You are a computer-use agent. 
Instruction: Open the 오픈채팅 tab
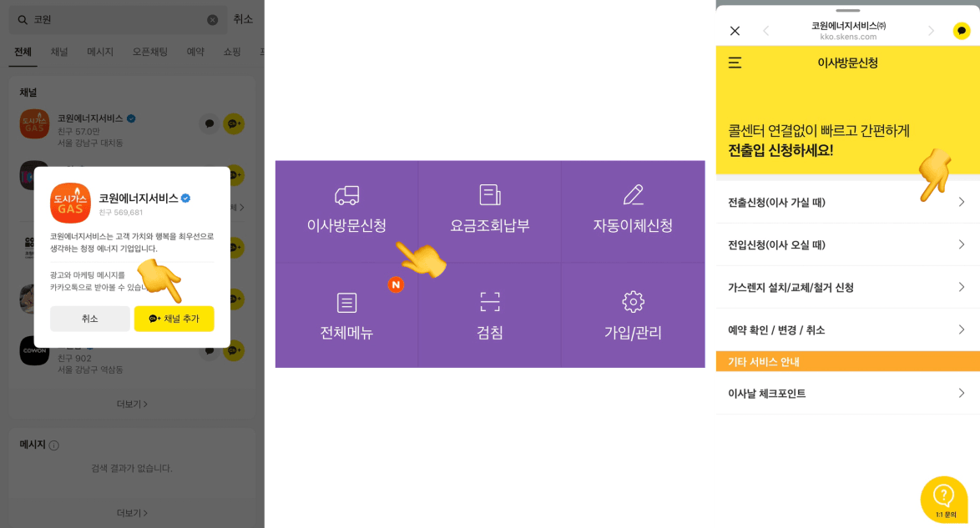[x=150, y=52]
